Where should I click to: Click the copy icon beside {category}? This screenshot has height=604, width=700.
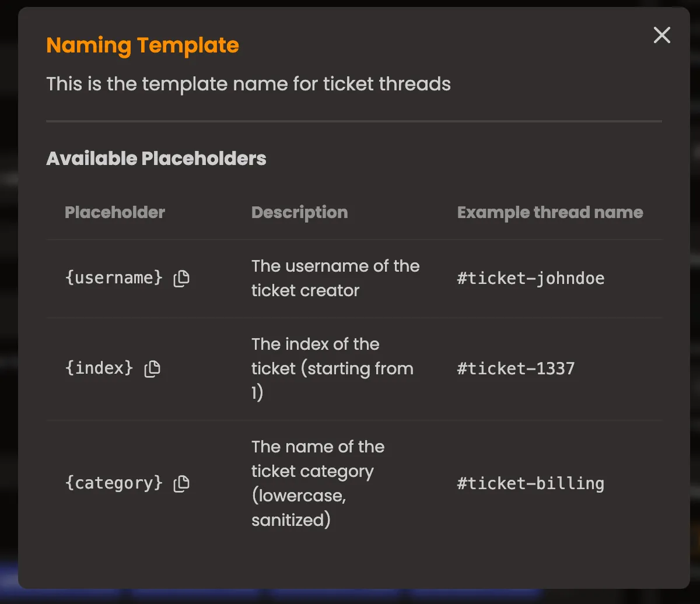(181, 483)
